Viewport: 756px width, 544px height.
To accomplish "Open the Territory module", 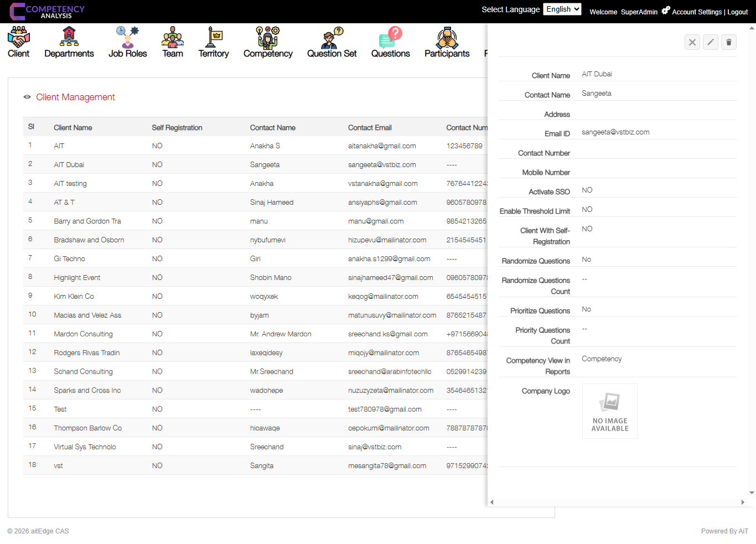I will tap(214, 42).
